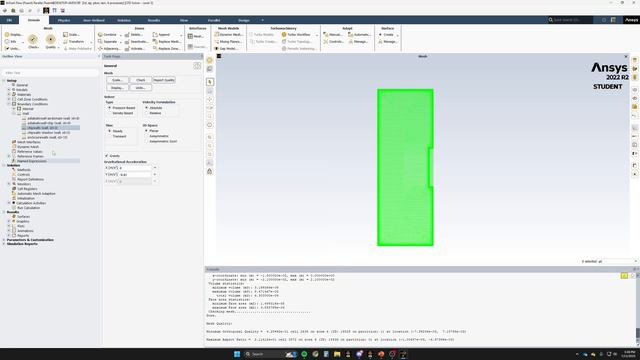
Task: Expand Reference Frames tree node
Action: (9, 156)
